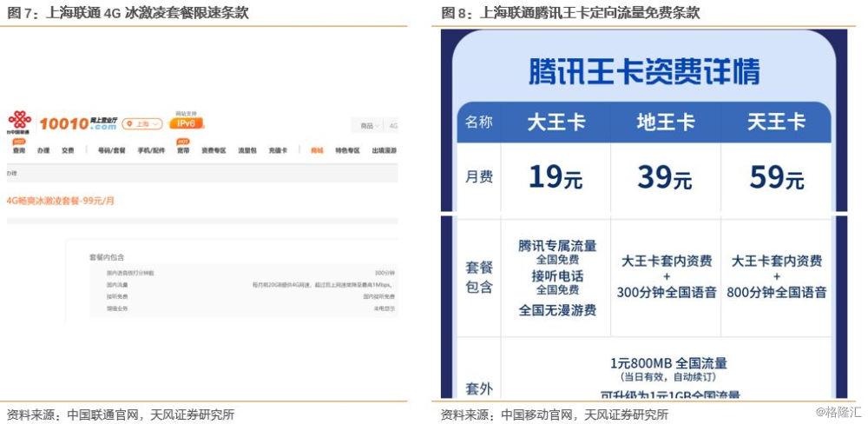Click the 4G search input field
Image resolution: width=868 pixels, height=424 pixels.
(392, 126)
